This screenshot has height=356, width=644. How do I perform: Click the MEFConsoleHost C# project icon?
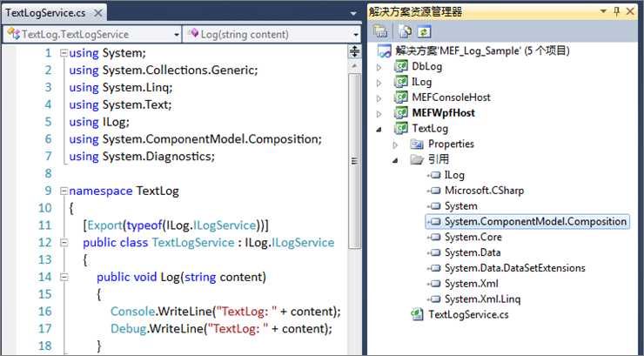pyautogui.click(x=401, y=97)
